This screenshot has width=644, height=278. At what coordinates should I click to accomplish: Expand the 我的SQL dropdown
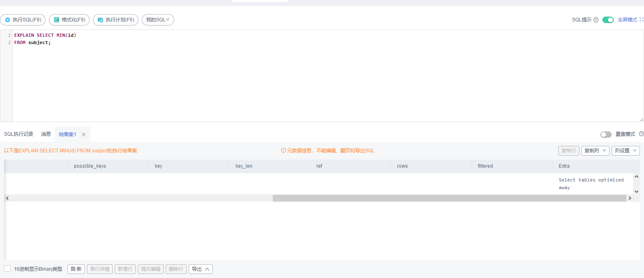(158, 20)
